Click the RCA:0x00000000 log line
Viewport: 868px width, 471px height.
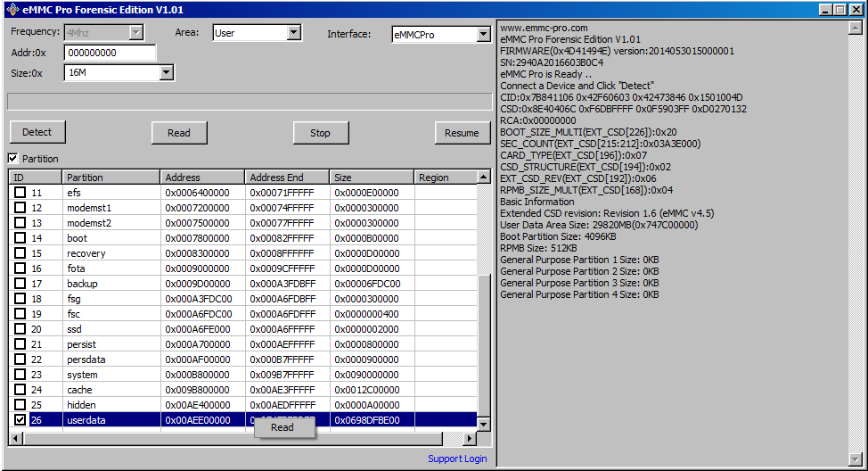click(x=538, y=120)
